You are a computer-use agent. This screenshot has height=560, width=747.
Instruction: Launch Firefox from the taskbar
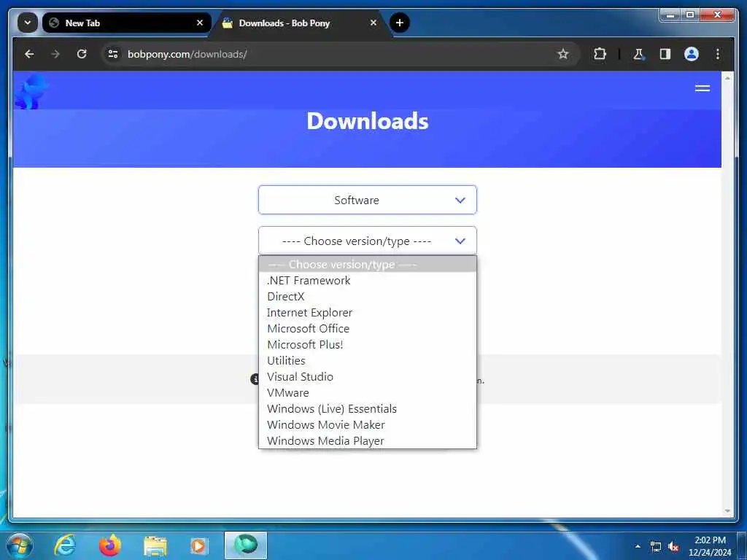pyautogui.click(x=110, y=545)
